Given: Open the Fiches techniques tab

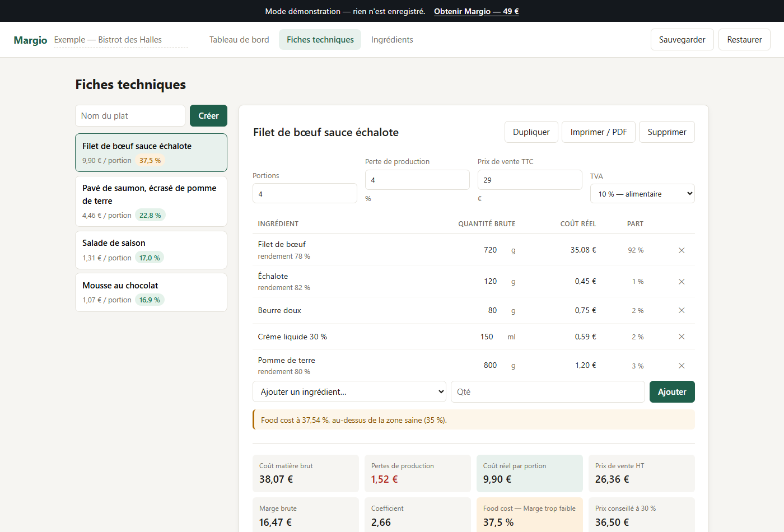Looking at the screenshot, I should [320, 40].
